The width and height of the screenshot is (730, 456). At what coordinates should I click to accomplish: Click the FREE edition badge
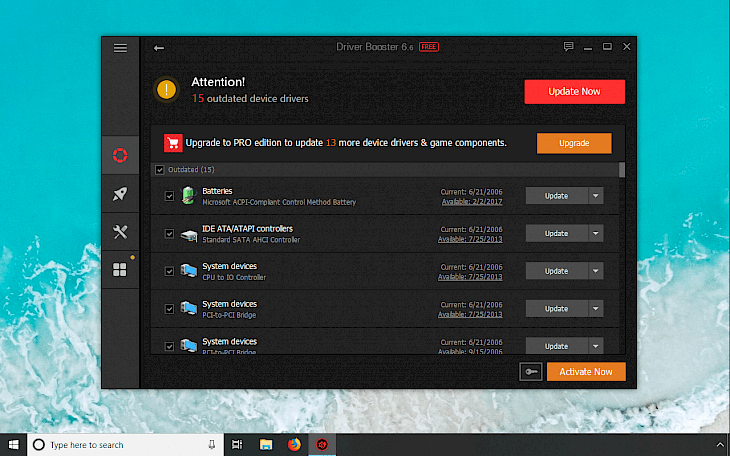coord(429,47)
